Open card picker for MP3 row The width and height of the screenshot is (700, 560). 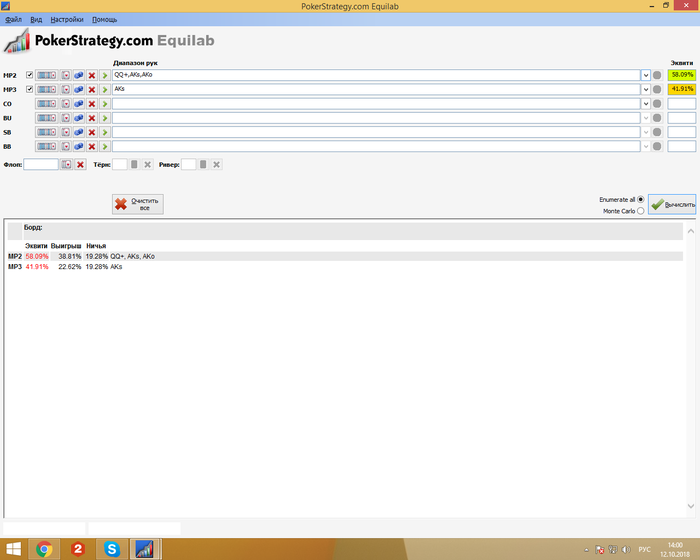[x=66, y=90]
